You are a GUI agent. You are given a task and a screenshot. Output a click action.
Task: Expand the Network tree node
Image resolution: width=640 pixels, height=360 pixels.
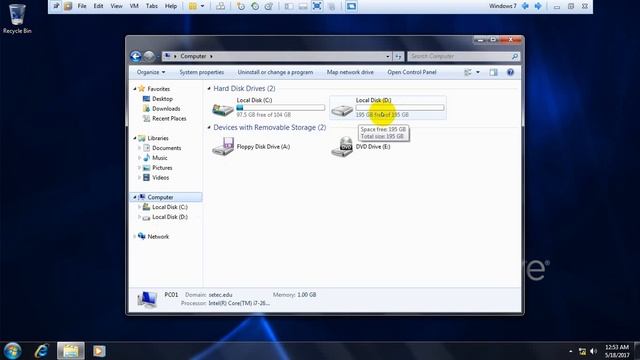(135, 237)
